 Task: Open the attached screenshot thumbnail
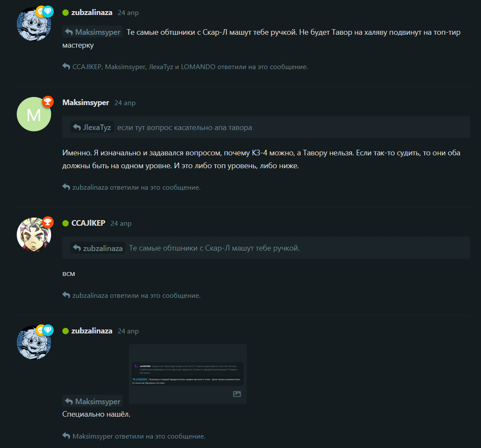pyautogui.click(x=188, y=374)
